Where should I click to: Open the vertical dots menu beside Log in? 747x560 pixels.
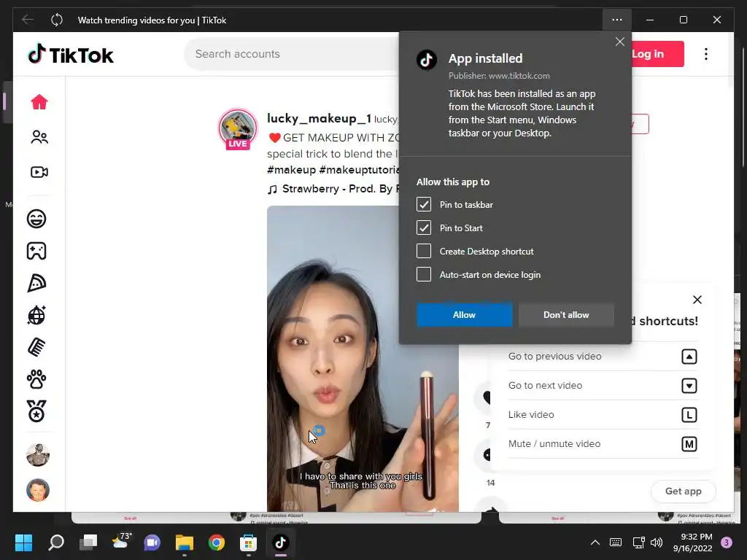pyautogui.click(x=706, y=54)
